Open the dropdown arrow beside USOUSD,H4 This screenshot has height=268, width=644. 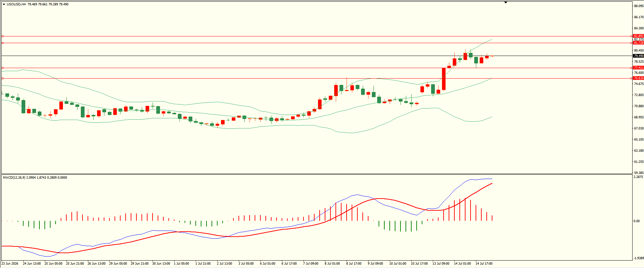click(x=4, y=4)
